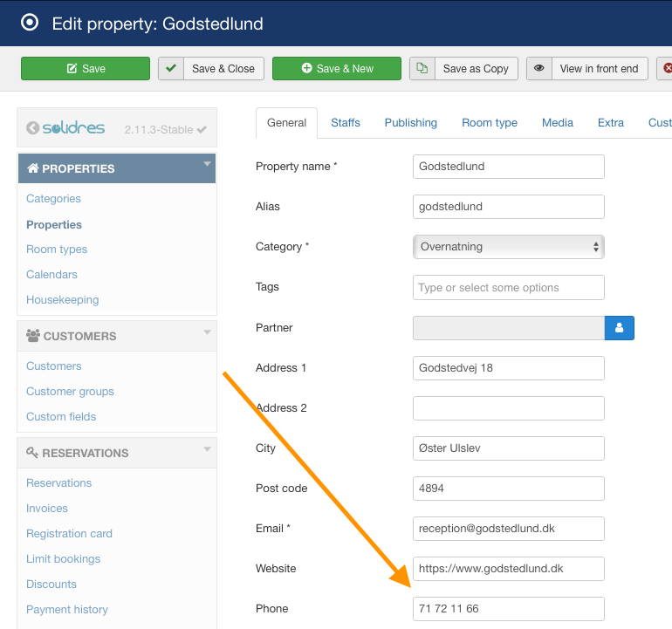Click the green Save button
672x629 pixels.
click(86, 69)
